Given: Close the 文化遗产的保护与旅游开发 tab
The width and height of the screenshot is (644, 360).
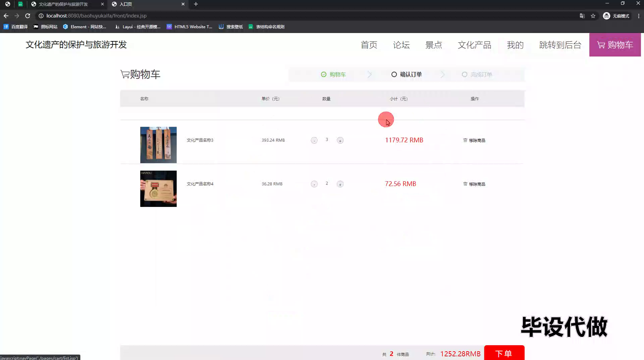Looking at the screenshot, I should point(102,4).
